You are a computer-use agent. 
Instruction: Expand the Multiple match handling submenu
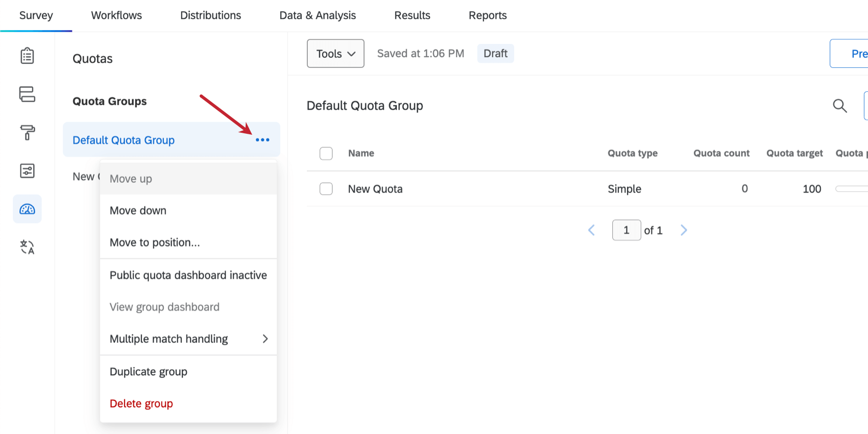(x=188, y=339)
